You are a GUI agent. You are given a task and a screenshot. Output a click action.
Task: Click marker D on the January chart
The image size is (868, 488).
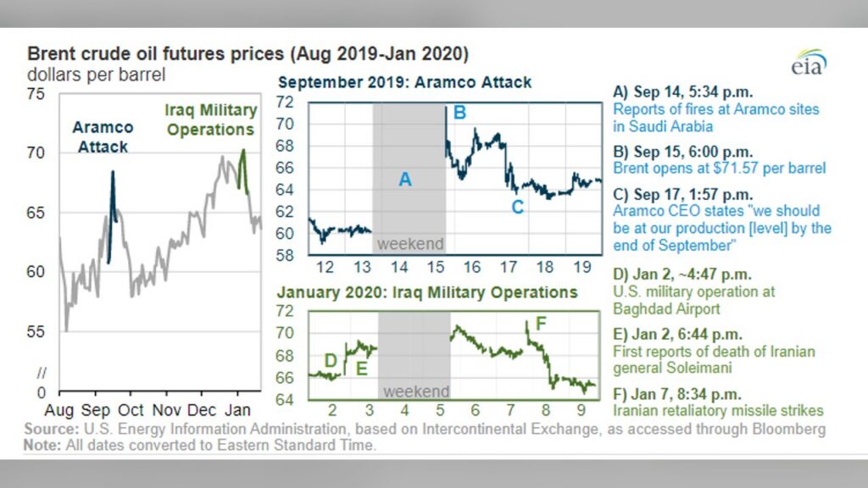coord(331,361)
